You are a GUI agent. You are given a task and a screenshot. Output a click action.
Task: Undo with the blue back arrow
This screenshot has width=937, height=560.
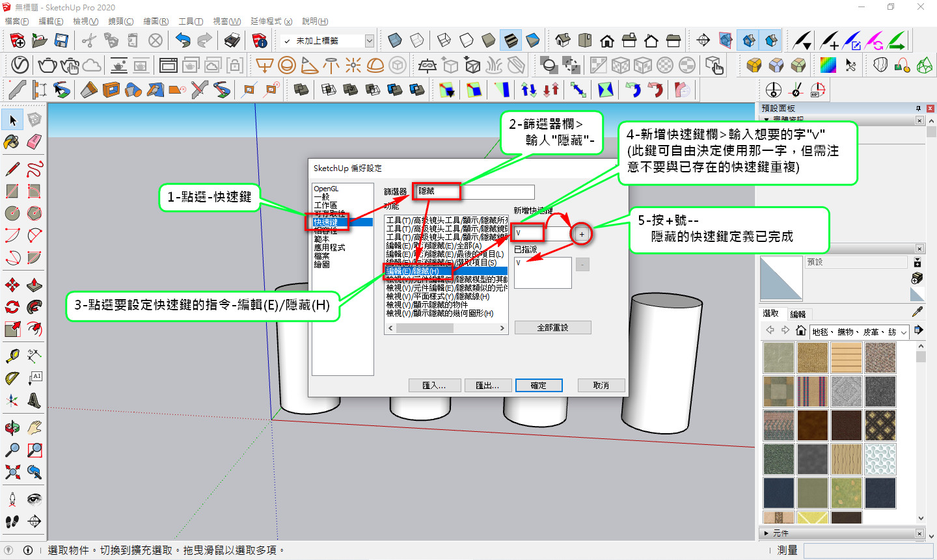point(183,41)
